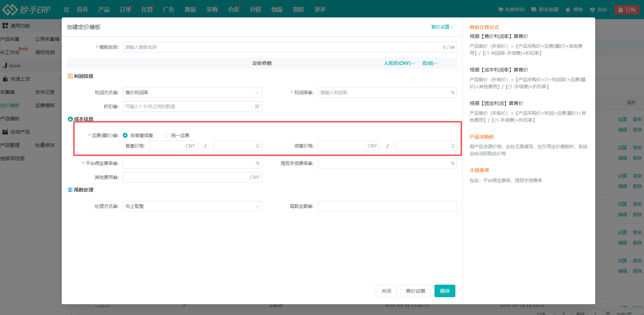Image resolution: width=644 pixels, height=315 pixels.
Task: Expand the 处理方式 dropdown
Action: [x=192, y=206]
